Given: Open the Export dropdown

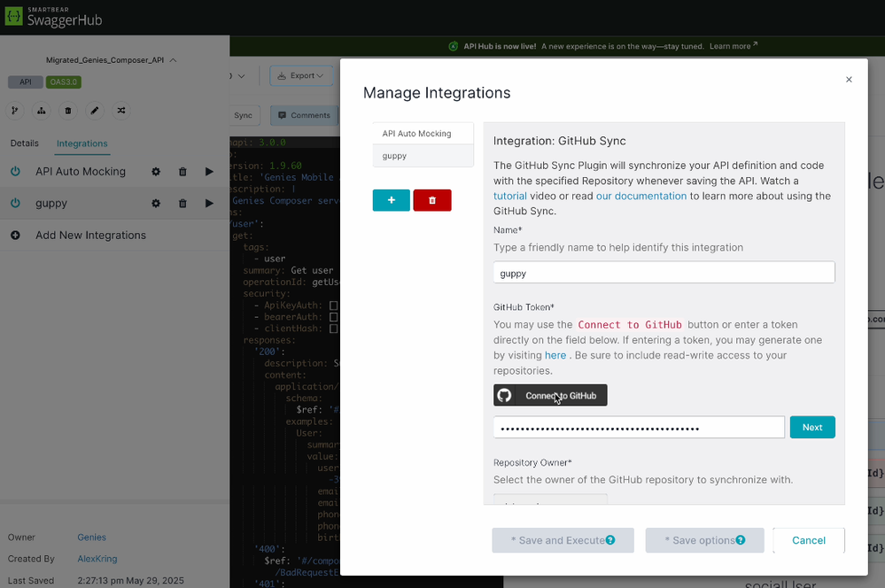Looking at the screenshot, I should click(301, 75).
